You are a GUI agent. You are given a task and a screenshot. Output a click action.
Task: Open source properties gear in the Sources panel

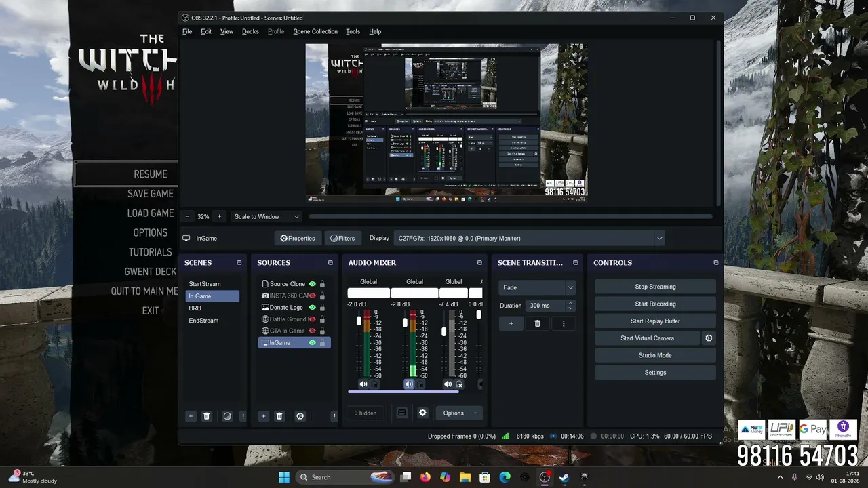click(300, 416)
